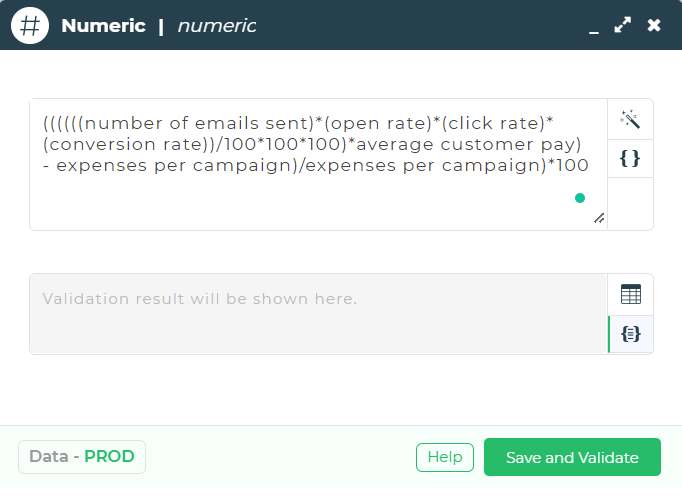Switch validation result to JSON view

pos(631,334)
